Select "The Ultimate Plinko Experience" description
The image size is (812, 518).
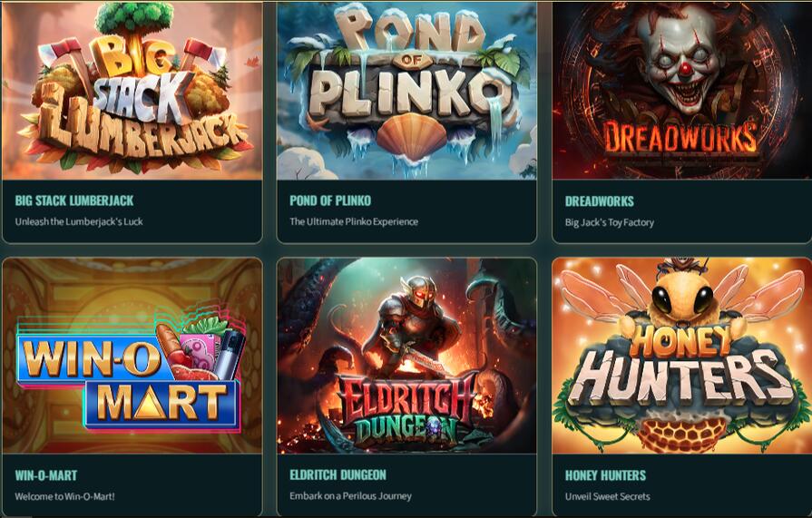pos(354,221)
